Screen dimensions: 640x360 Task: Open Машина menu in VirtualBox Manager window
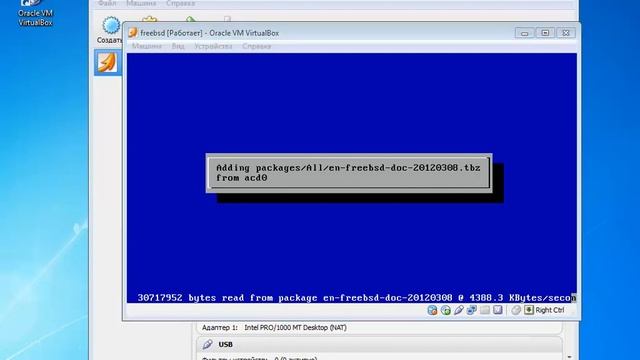click(141, 3)
